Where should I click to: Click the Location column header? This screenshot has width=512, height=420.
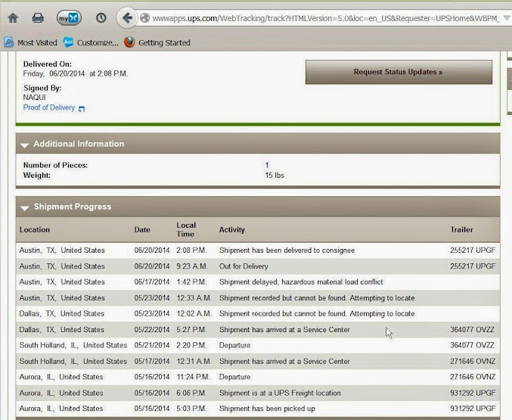(x=35, y=230)
